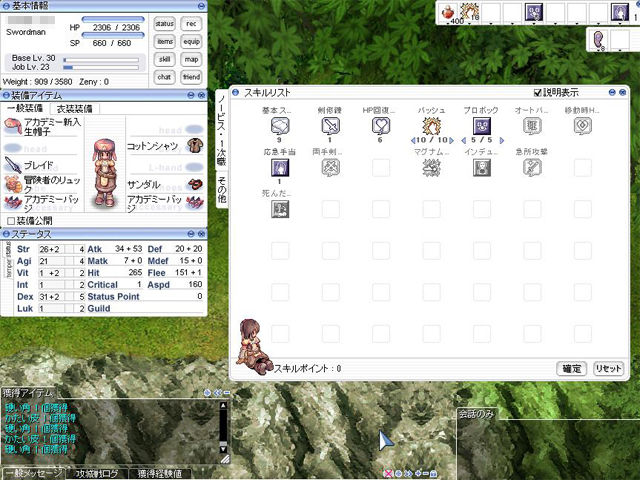Click the Endure (インデュ..) skill icon
Viewport: 640px width, 480px height.
click(x=482, y=168)
